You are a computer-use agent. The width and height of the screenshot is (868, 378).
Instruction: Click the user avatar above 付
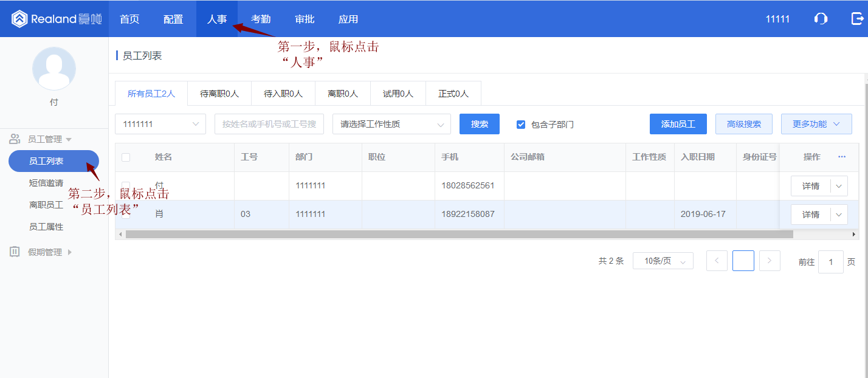(x=53, y=69)
